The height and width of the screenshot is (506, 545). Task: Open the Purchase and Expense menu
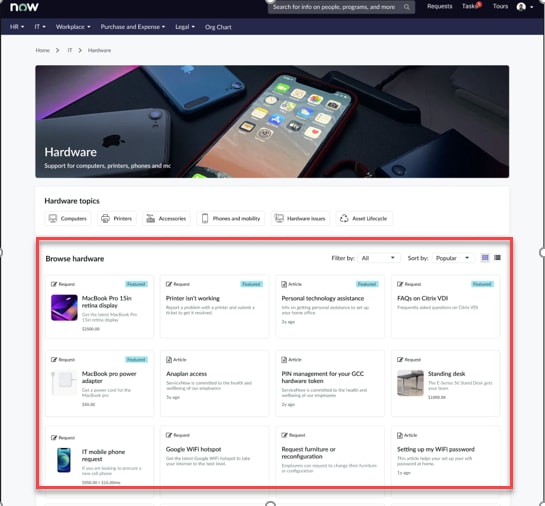[x=133, y=27]
